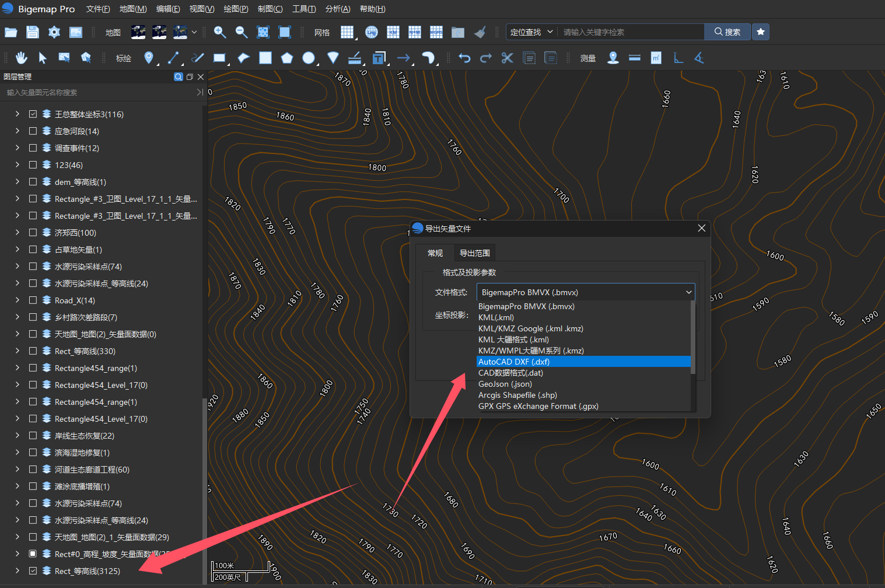Select Arcgis Shapefile (.shp) format option
This screenshot has width=885, height=588.
point(583,395)
